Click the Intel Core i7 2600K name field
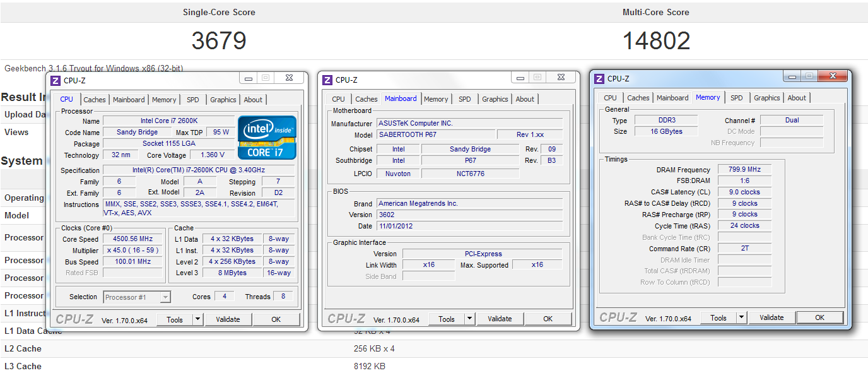This screenshot has height=373, width=868. (168, 121)
